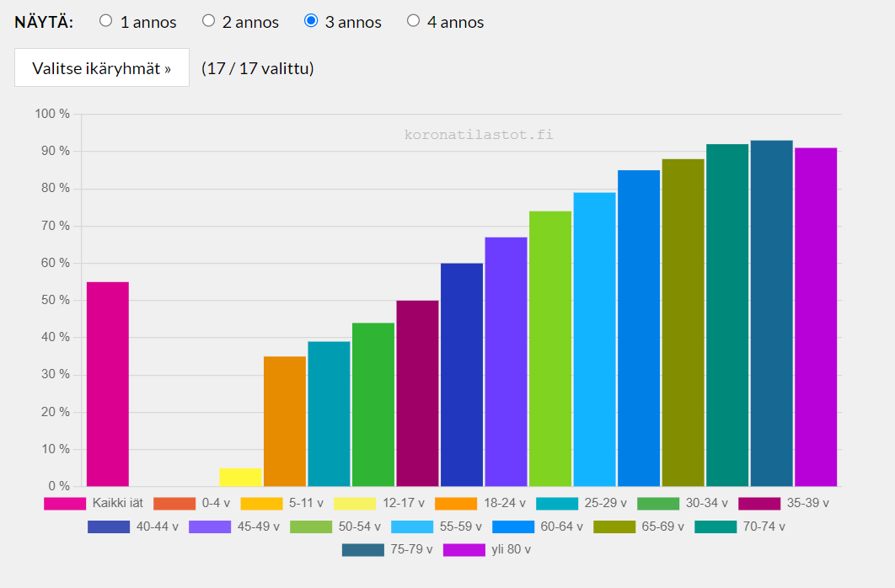The width and height of the screenshot is (895, 588).
Task: Toggle the 55-59 v legend swatch
Action: point(412,527)
